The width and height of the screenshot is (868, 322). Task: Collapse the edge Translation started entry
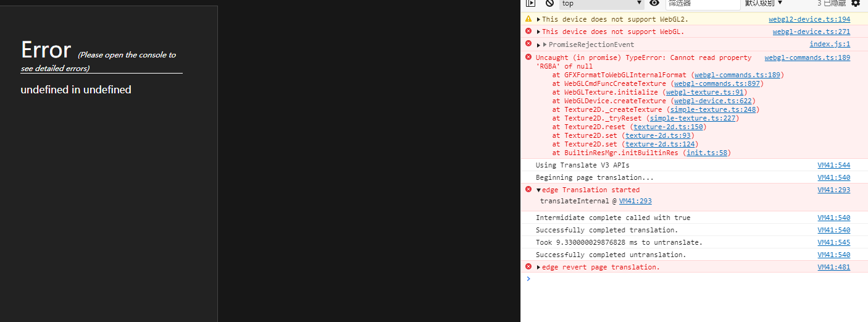(x=539, y=190)
